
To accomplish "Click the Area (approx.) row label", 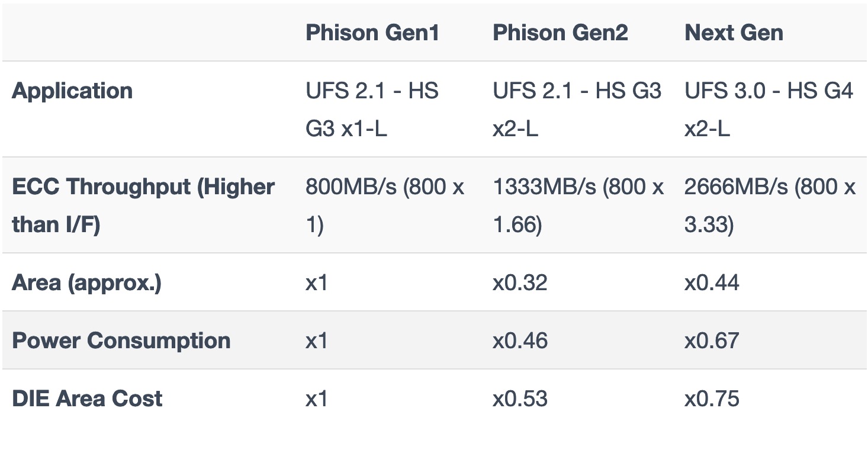I will point(86,282).
